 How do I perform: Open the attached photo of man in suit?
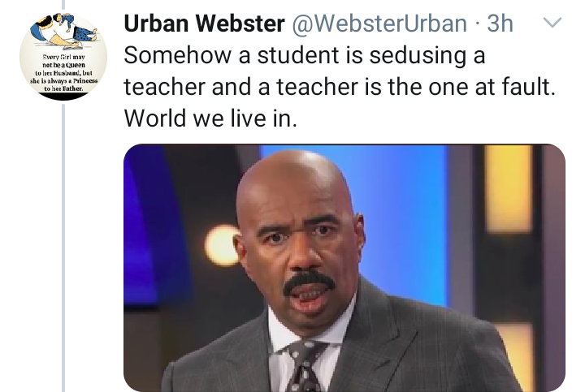[x=344, y=268]
